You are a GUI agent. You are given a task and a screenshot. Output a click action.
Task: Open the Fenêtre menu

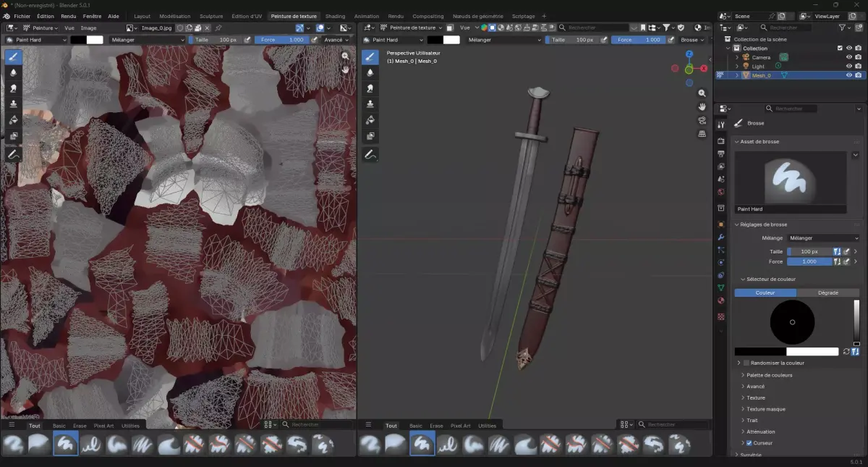(x=92, y=16)
